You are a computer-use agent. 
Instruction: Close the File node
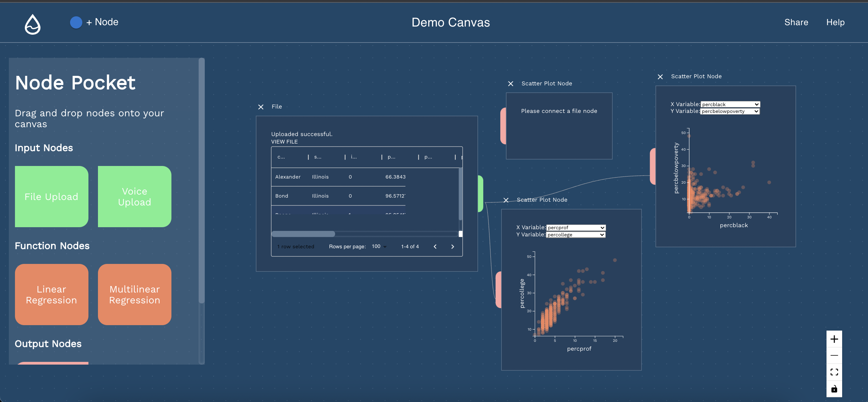(x=261, y=107)
